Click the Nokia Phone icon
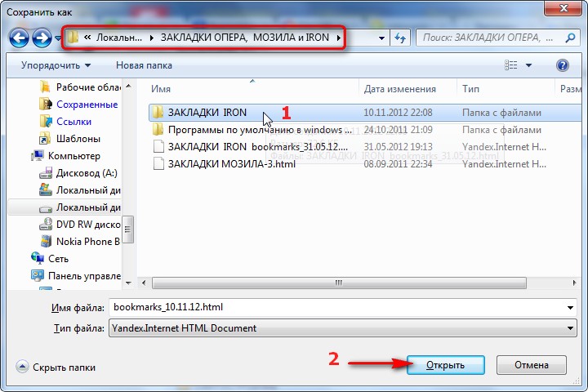This screenshot has height=392, width=588. click(46, 241)
